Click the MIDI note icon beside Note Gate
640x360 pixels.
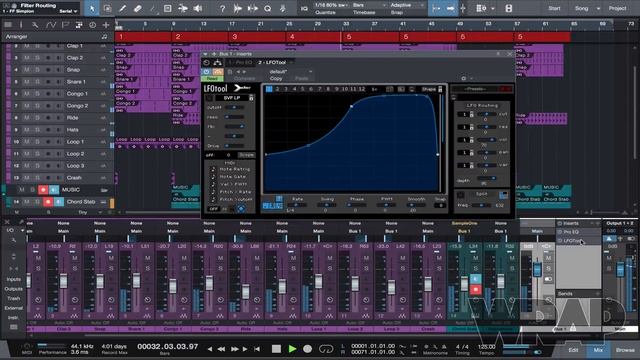[x=213, y=177]
